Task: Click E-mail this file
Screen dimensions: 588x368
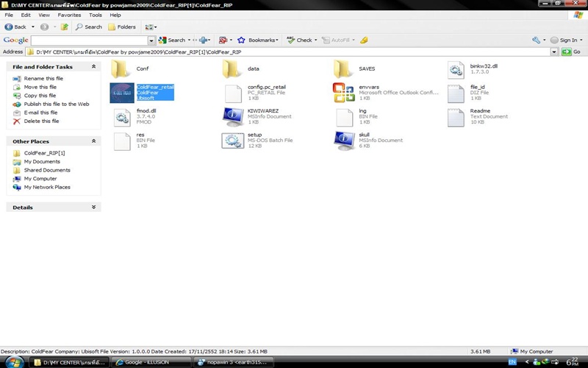Action: 40,113
